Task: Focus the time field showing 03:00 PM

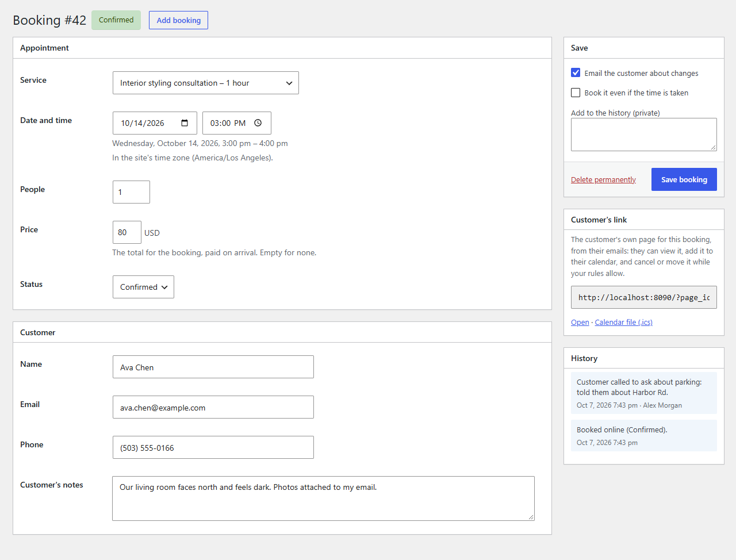Action: coord(237,123)
